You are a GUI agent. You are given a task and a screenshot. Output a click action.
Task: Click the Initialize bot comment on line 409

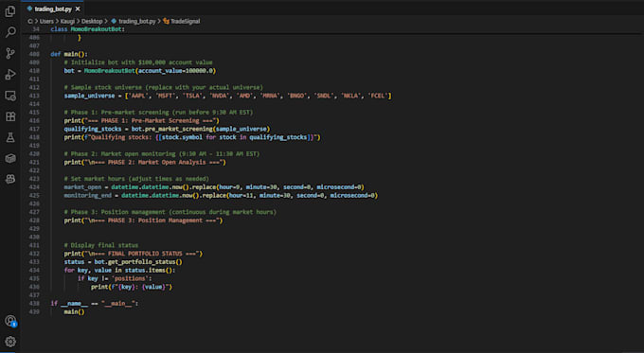(138, 62)
